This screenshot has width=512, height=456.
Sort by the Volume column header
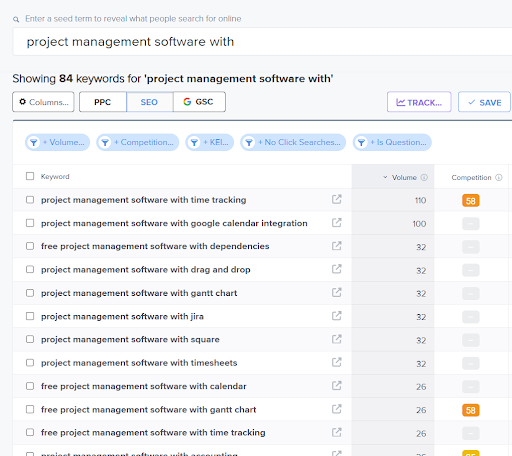[x=404, y=177]
